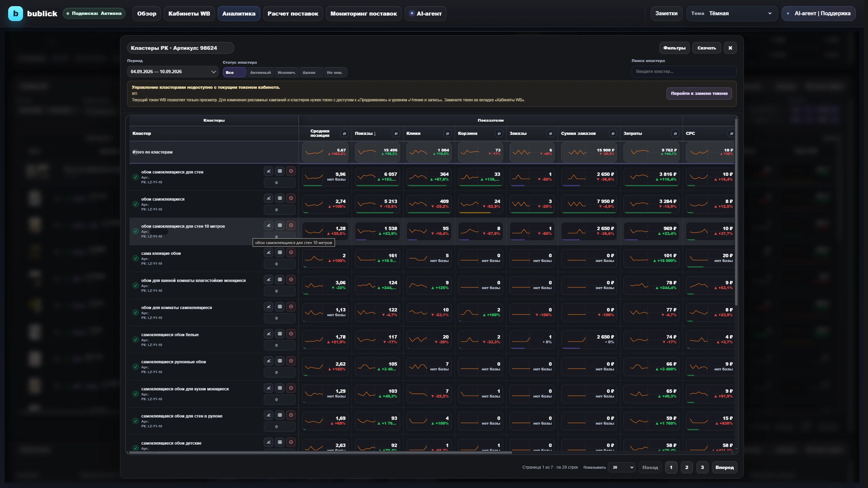The width and height of the screenshot is (868, 488).
Task: Click chart icon for «самоклеящаяся обои для стен в рулоне»
Action: pyautogui.click(x=269, y=415)
